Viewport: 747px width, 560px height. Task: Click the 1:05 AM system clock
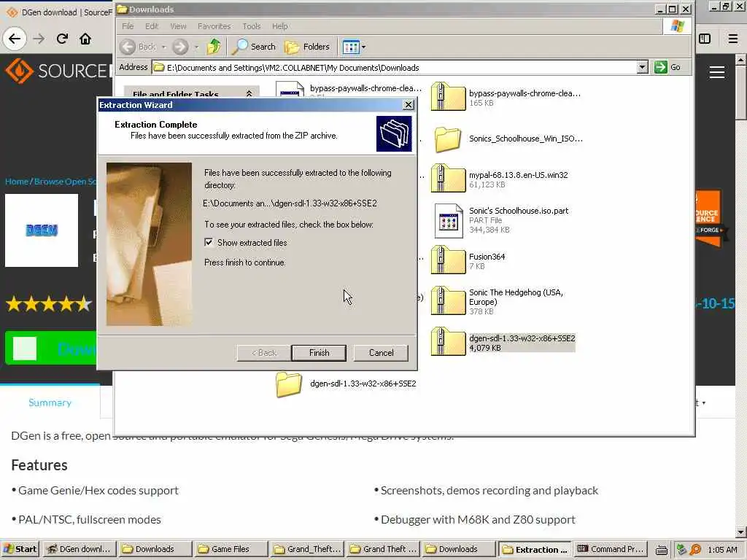coord(722,550)
